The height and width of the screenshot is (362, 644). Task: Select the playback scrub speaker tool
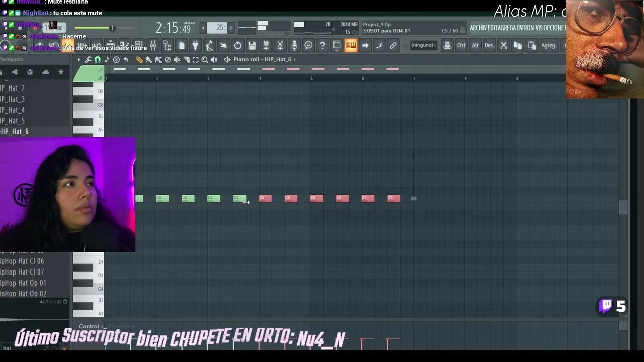pos(214,60)
